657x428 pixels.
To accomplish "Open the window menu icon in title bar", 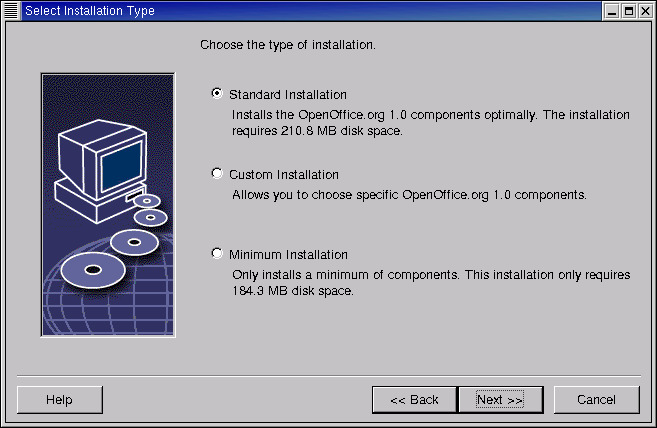I will pos(11,10).
